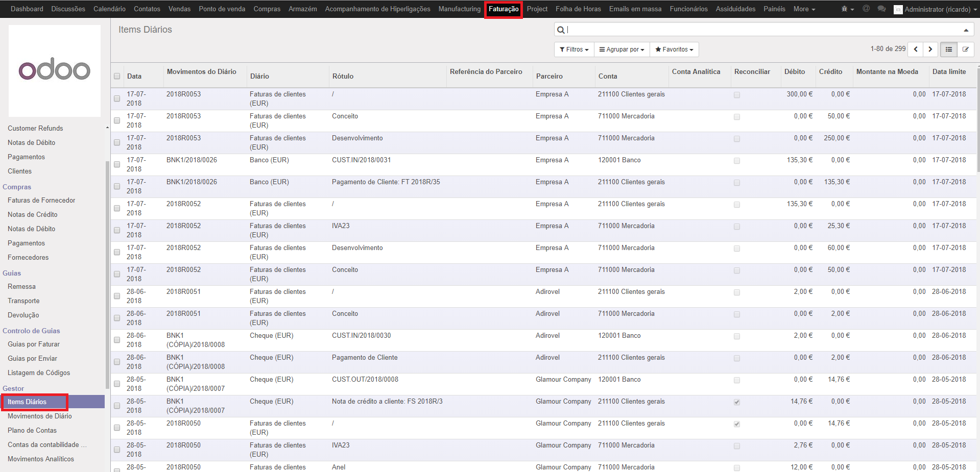Open Plano de Contas in sidebar
The image size is (980, 472).
point(32,430)
